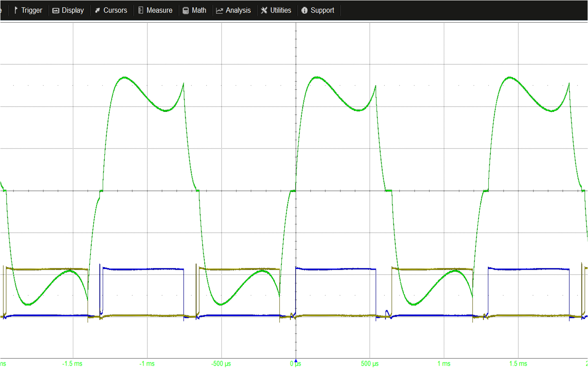Click the flag icon beside Trigger
The height and width of the screenshot is (373, 588).
pyautogui.click(x=16, y=10)
